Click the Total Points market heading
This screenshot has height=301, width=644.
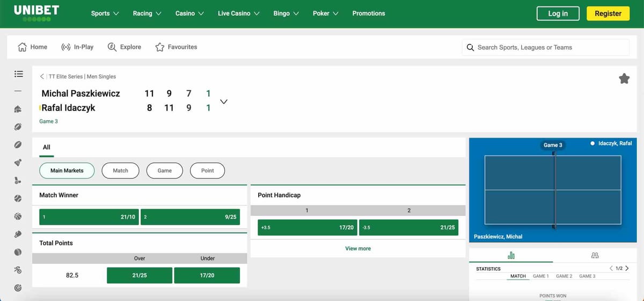(56, 243)
